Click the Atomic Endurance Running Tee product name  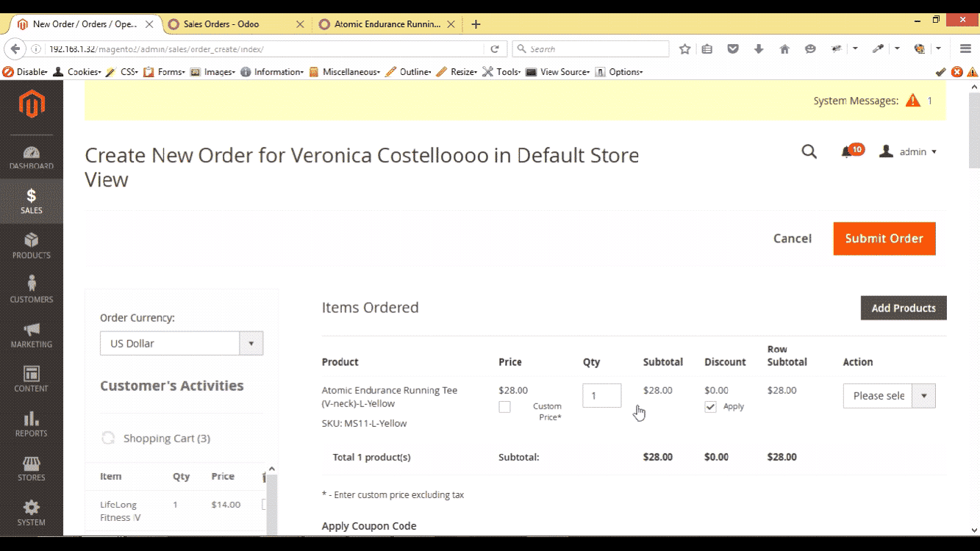[x=390, y=397]
